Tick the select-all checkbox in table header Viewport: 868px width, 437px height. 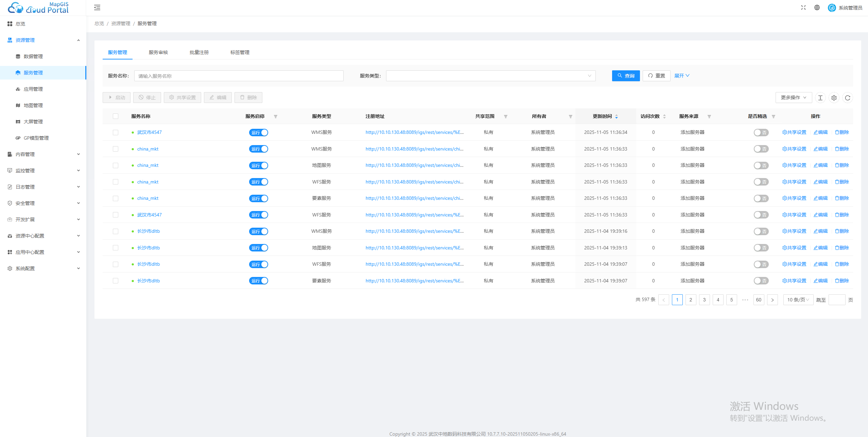pyautogui.click(x=116, y=116)
